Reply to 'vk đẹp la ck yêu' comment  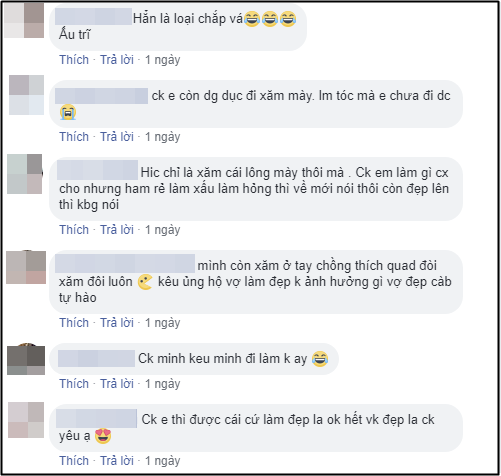pos(117,461)
